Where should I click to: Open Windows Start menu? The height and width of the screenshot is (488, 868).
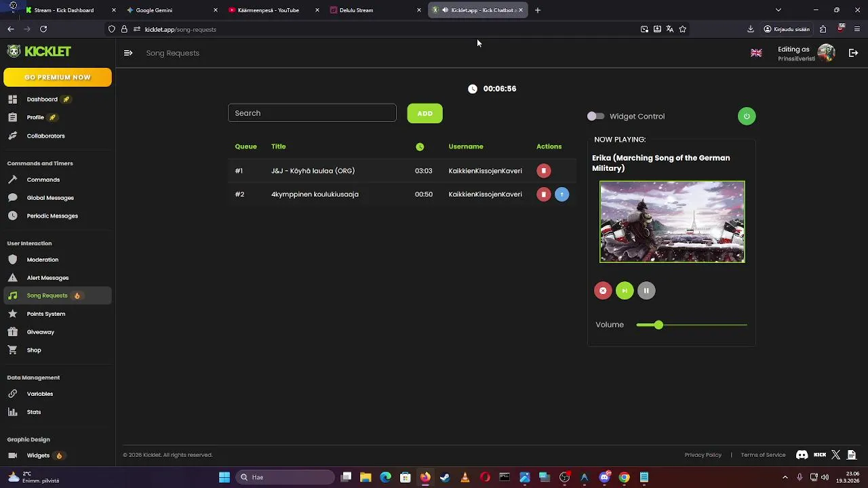tap(224, 477)
